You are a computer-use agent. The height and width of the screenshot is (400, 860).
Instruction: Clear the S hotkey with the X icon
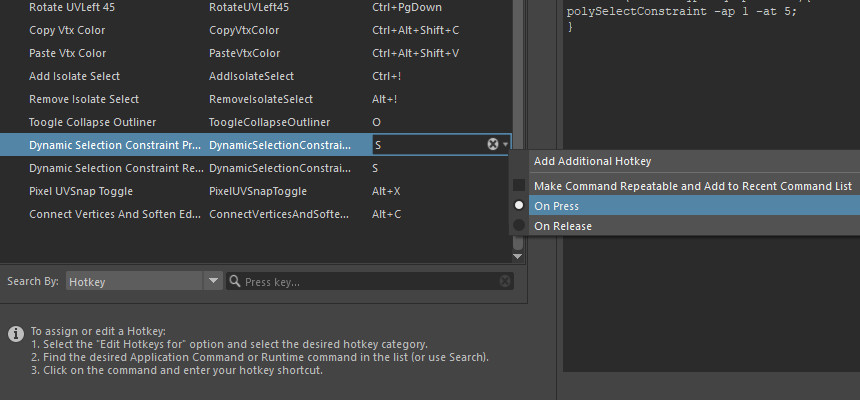[492, 145]
